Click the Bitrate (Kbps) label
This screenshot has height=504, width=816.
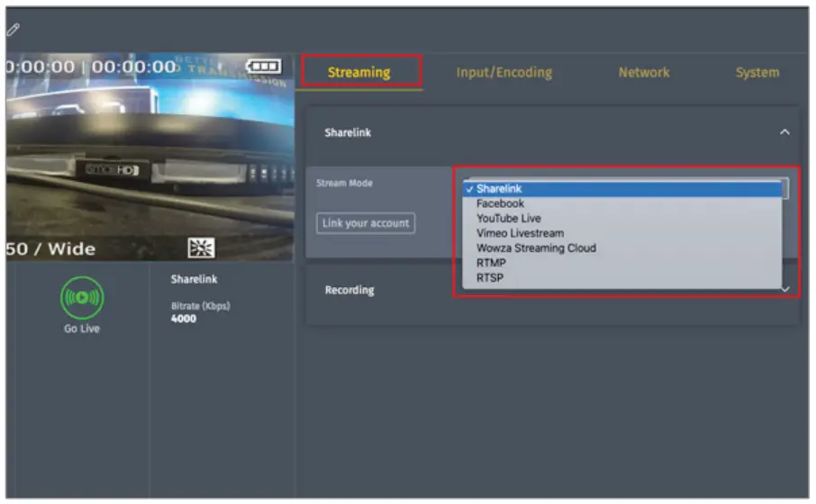[x=200, y=306]
